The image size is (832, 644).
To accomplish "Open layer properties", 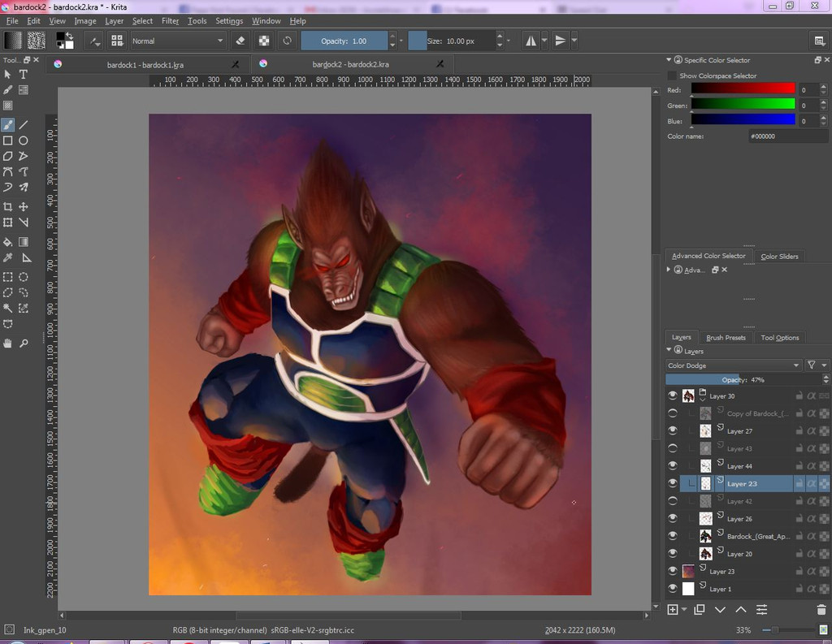I will (x=761, y=610).
